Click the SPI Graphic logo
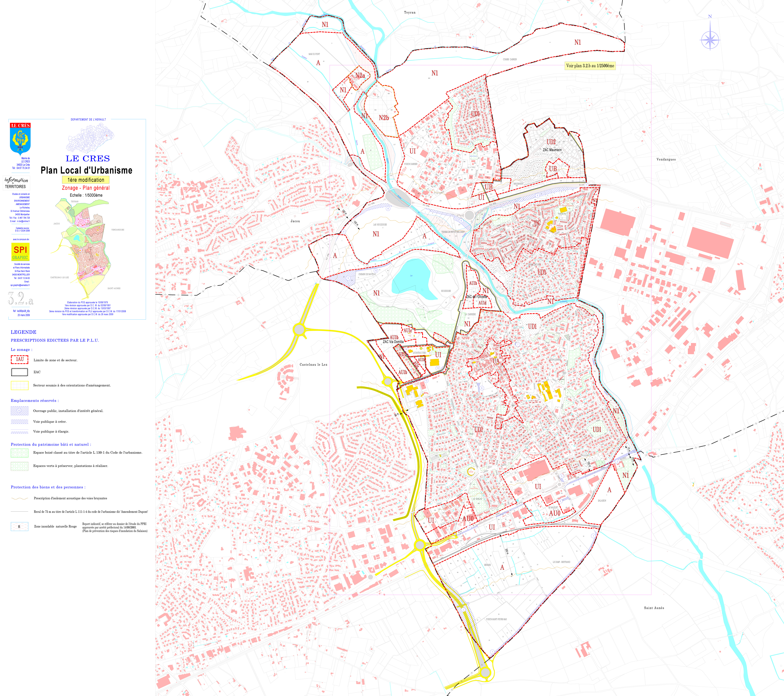 pos(20,252)
